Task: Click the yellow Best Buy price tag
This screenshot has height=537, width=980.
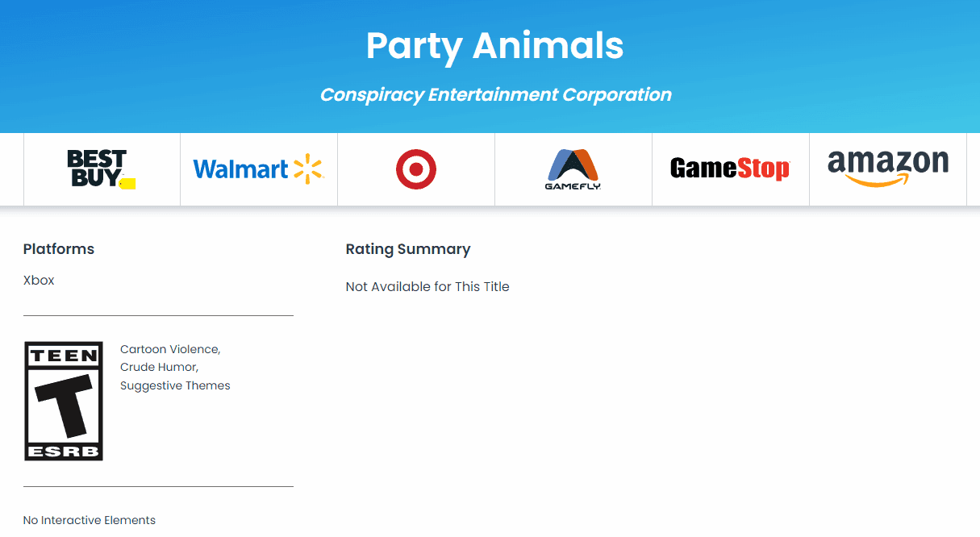Action: [x=127, y=184]
